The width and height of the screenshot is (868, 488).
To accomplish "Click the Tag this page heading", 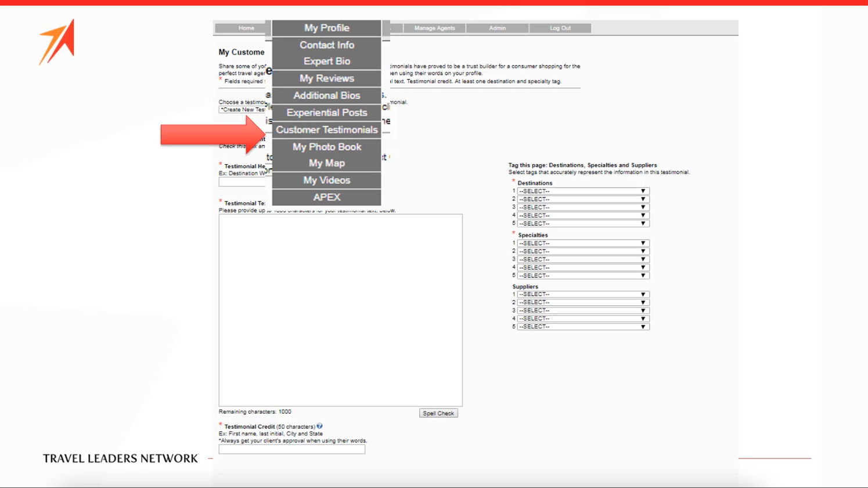I will click(x=582, y=165).
